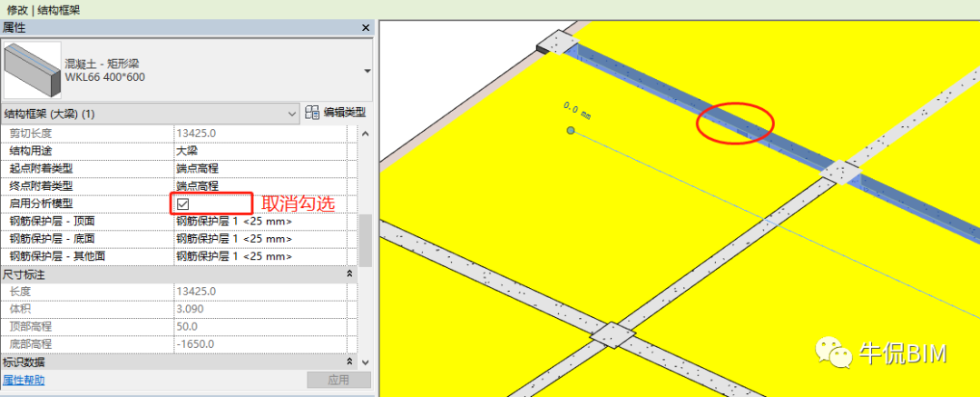Screen dimensions: 980x397
Task: Click the 钢筋保护层 - 顶面 value field
Action: pyautogui.click(x=260, y=221)
